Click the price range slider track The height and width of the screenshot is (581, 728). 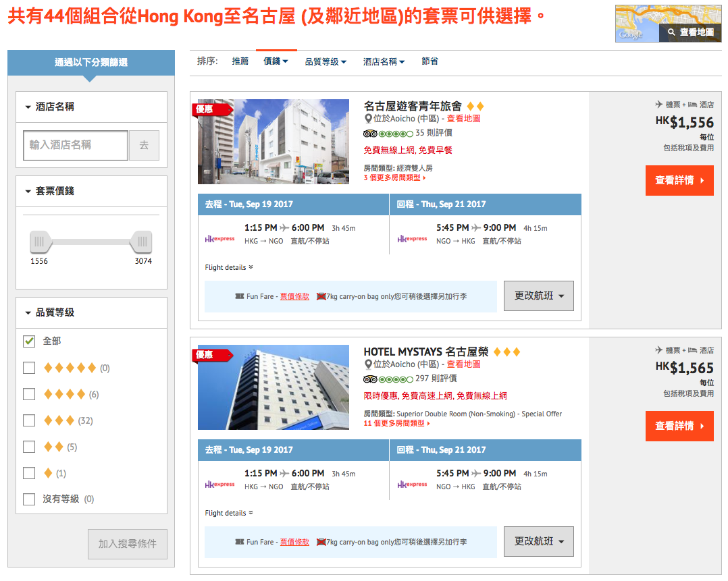point(91,242)
